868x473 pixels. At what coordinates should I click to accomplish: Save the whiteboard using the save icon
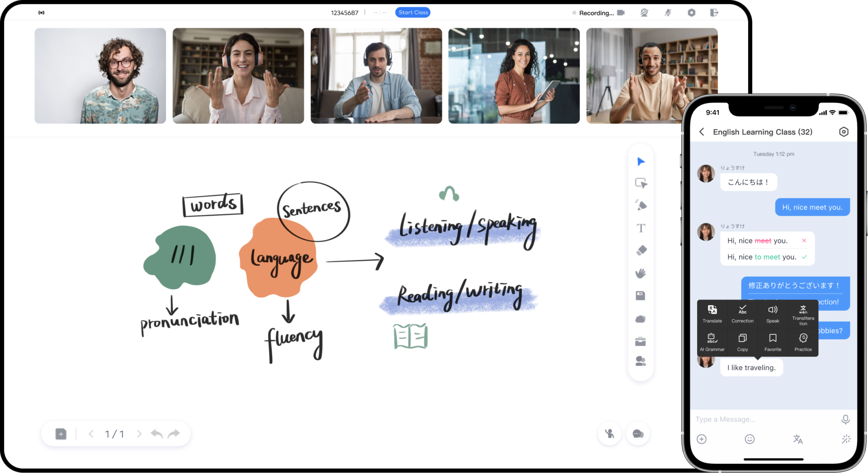tap(641, 296)
